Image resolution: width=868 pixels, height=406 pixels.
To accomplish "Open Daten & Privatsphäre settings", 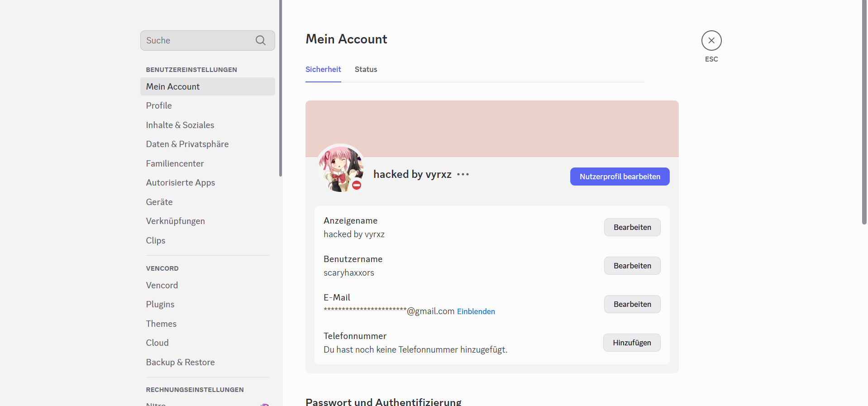I will (187, 144).
